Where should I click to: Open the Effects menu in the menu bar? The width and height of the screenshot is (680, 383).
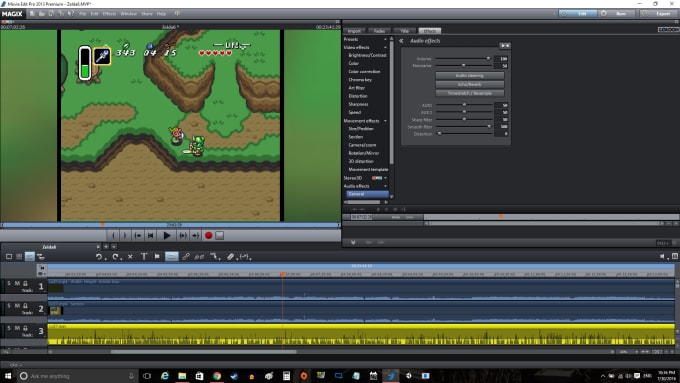pos(109,14)
